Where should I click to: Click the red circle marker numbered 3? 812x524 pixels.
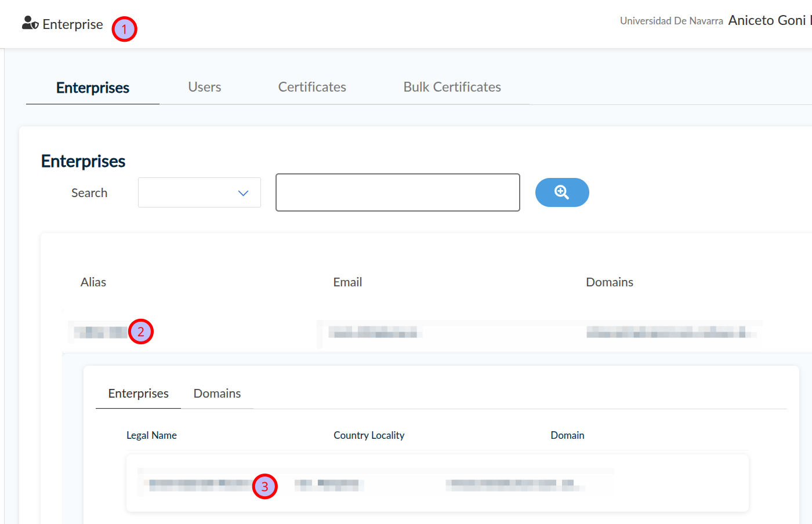point(264,486)
